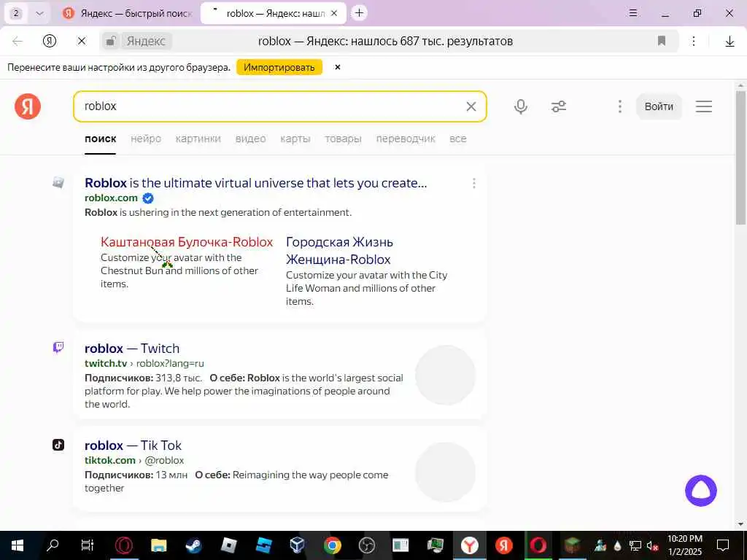Screen dimensions: 747x560
Task: Toggle muted volume icon in system tray
Action: [x=652, y=545]
